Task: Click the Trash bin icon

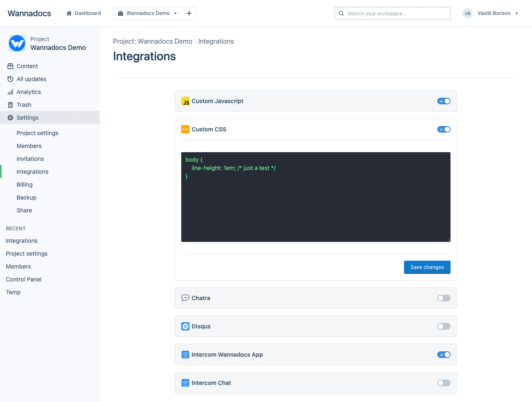Action: pos(10,105)
